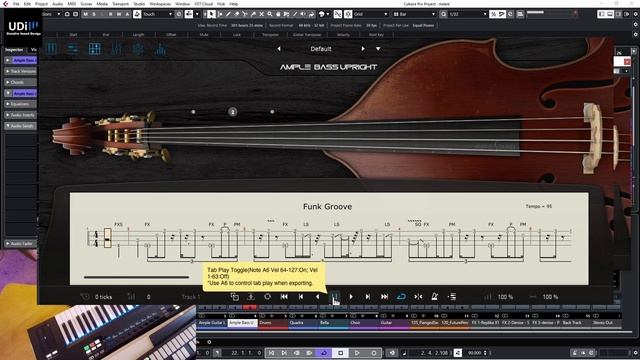Toggle global Solo S button in toolbar
The width and height of the screenshot is (640, 360).
[x=94, y=14]
